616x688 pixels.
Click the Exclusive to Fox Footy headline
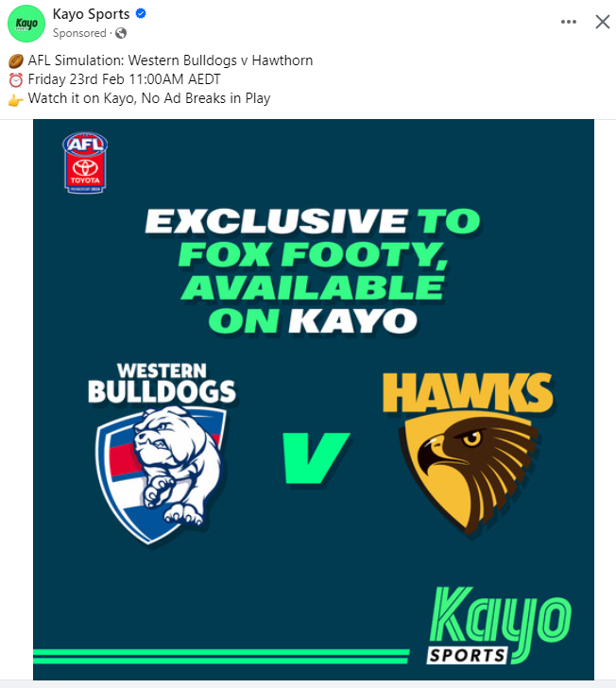tap(313, 270)
